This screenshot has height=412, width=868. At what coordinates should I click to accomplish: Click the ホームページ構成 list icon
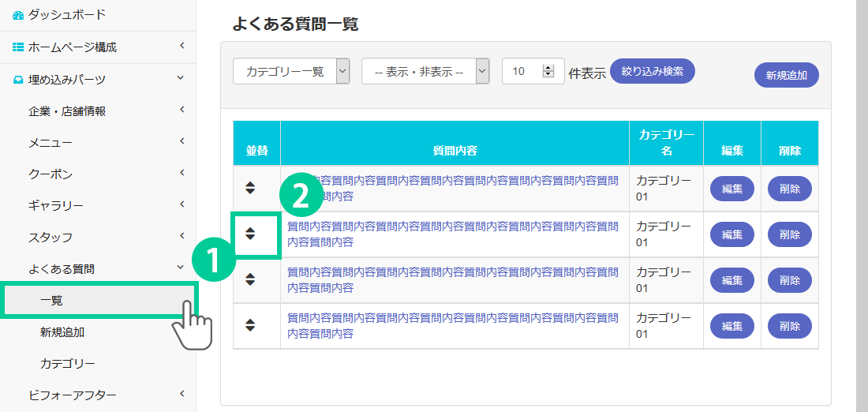pyautogui.click(x=18, y=47)
